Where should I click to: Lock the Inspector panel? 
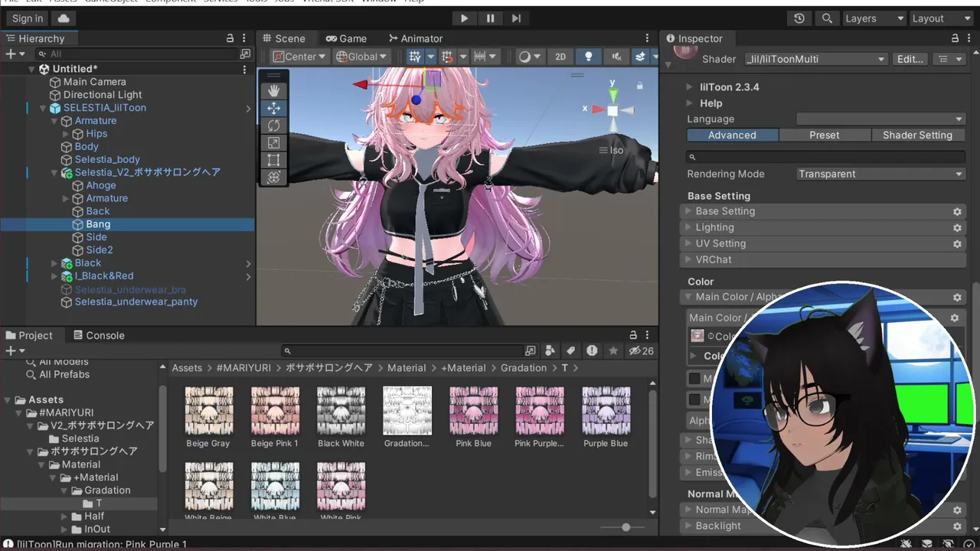(955, 38)
